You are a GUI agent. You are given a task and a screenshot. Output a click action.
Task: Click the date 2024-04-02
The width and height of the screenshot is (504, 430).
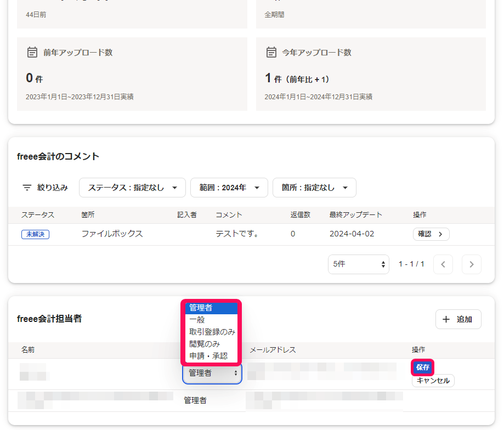pos(352,234)
